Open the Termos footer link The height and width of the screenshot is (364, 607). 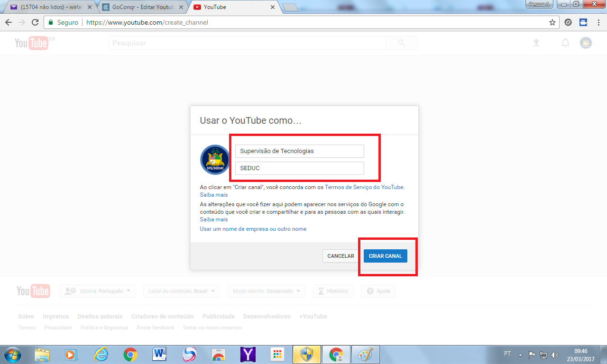[x=27, y=328]
